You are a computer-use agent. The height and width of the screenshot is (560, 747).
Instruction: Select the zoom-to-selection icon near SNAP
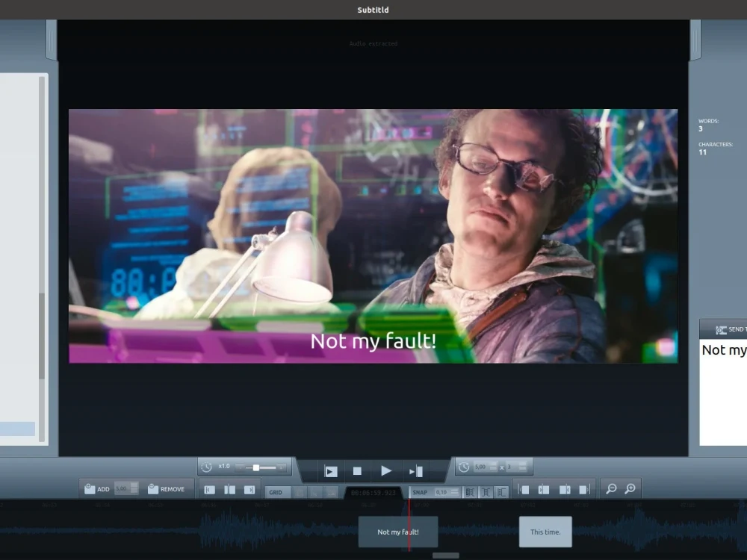pyautogui.click(x=469, y=492)
